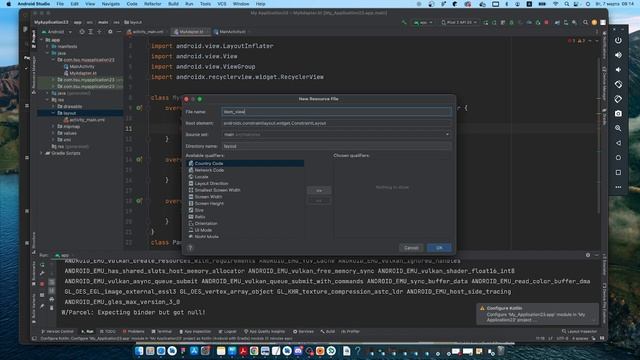Viewport: 640px width, 360px height.
Task: Select the Smallest Screen Width qualifier
Action: [245, 190]
